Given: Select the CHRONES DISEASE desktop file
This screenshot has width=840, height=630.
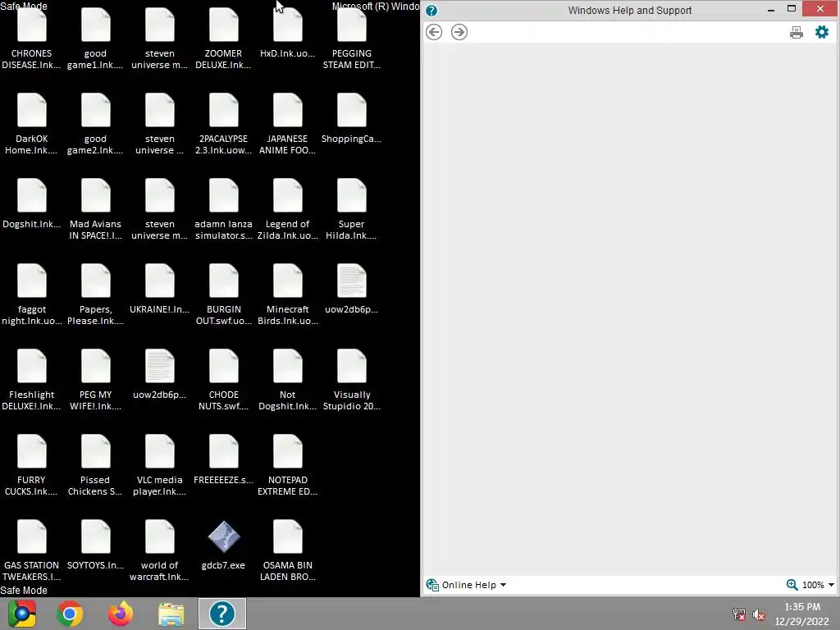Looking at the screenshot, I should (x=32, y=39).
